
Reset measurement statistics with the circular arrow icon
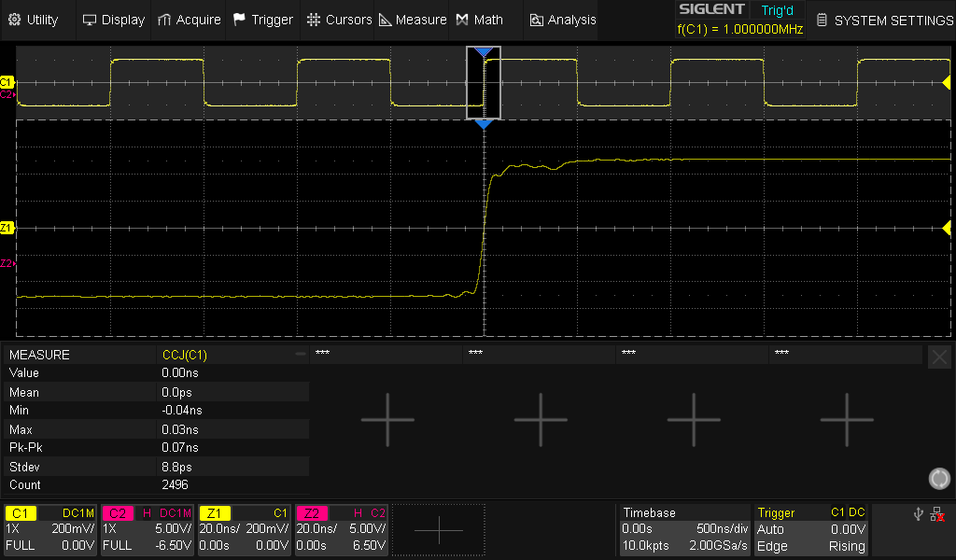(938, 479)
